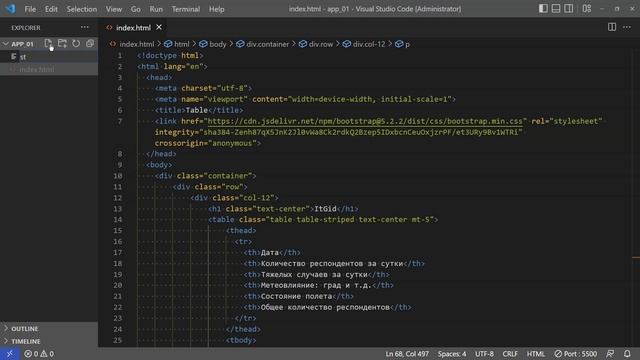Click "Дата" table header text
The width and height of the screenshot is (640, 360).
270,253
